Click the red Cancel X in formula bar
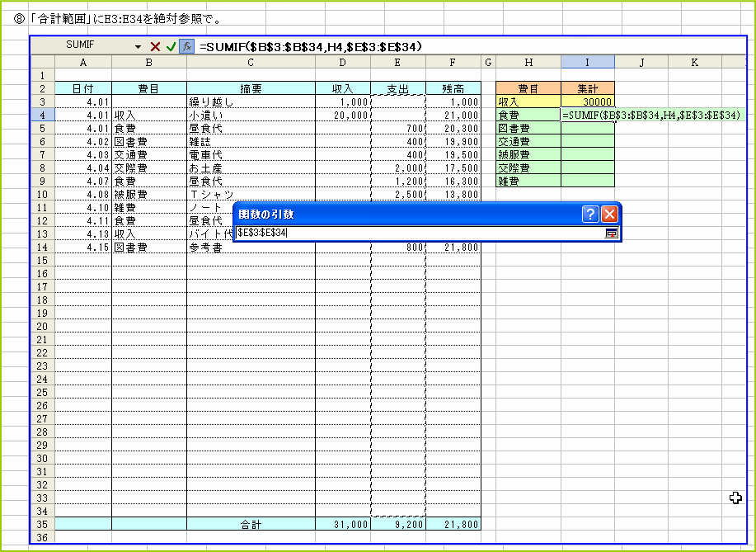Viewport: 756px width, 552px height. coord(155,47)
